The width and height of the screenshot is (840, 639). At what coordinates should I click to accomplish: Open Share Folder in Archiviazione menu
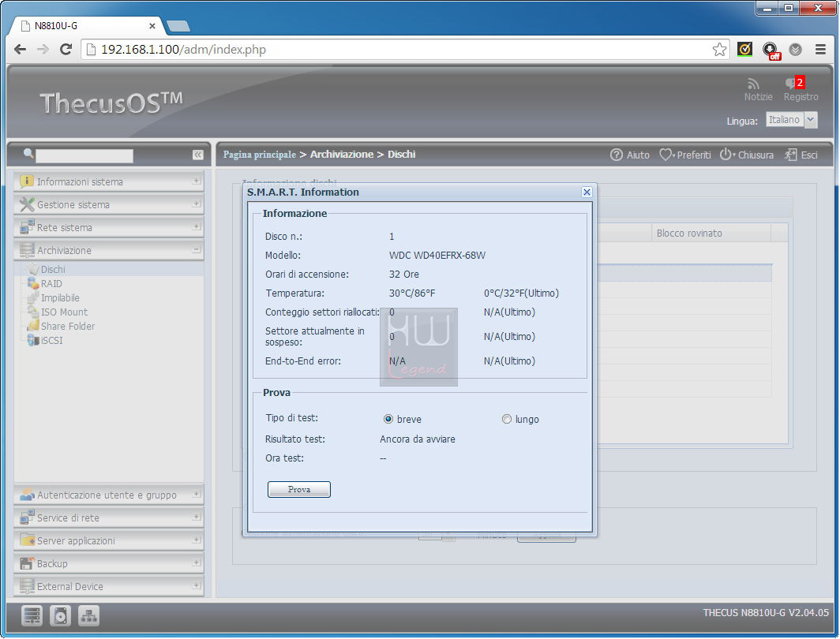(68, 326)
